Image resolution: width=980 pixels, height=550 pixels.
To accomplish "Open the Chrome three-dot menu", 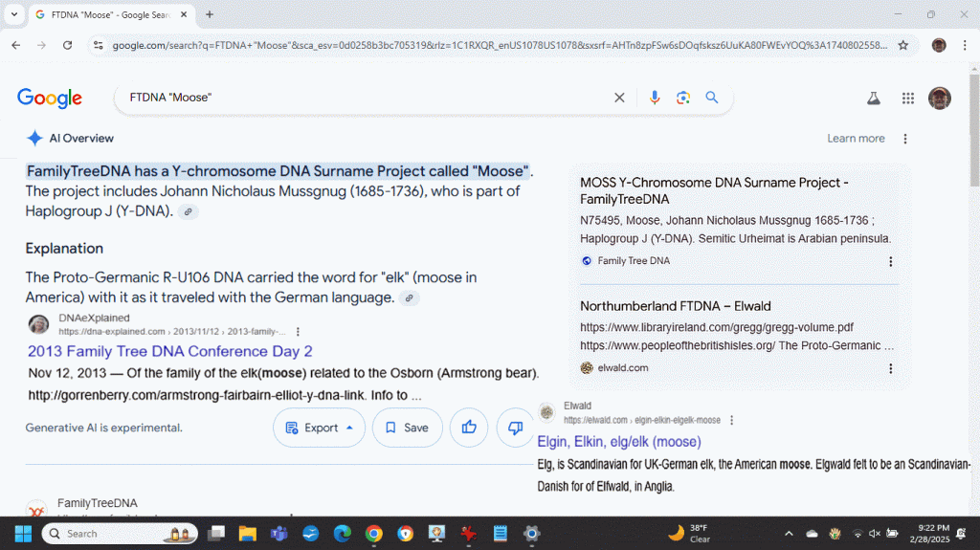I will 965,45.
